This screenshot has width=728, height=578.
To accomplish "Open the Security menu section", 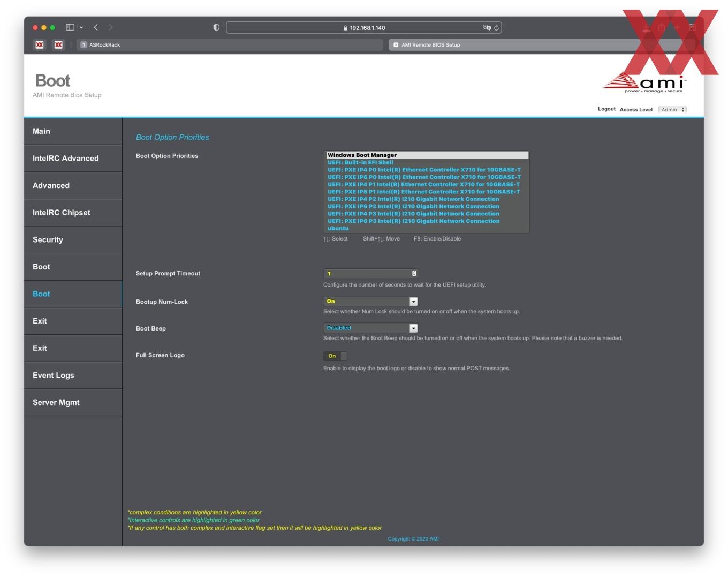I will point(73,240).
